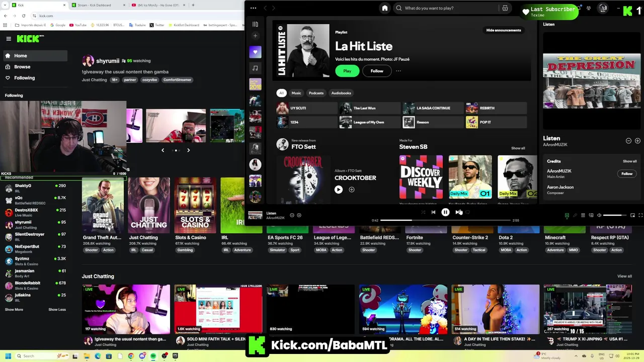This screenshot has height=362, width=644.
Task: Open Your Library icon in Spotify sidebar
Action: point(255,24)
